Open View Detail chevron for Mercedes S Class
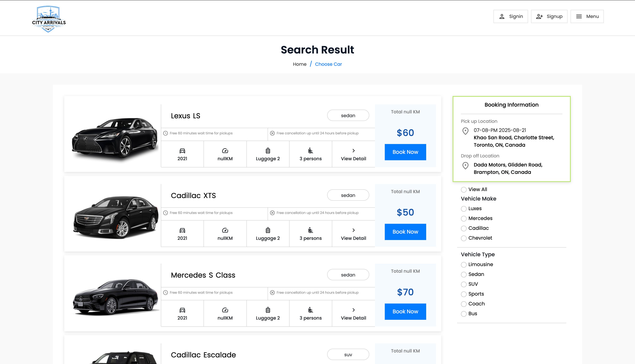Image resolution: width=635 pixels, height=364 pixels. [353, 310]
